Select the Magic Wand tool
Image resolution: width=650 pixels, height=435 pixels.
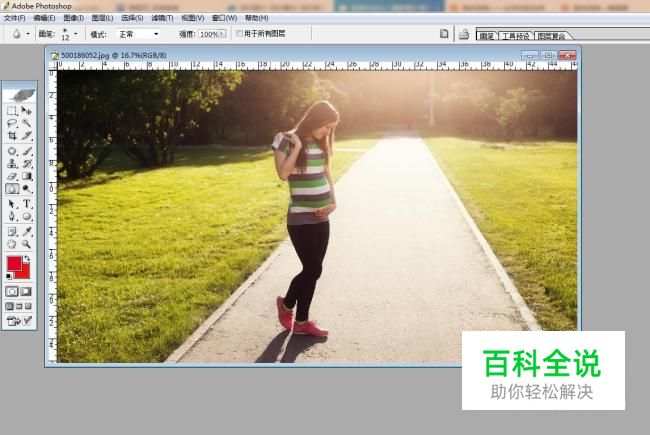click(27, 123)
